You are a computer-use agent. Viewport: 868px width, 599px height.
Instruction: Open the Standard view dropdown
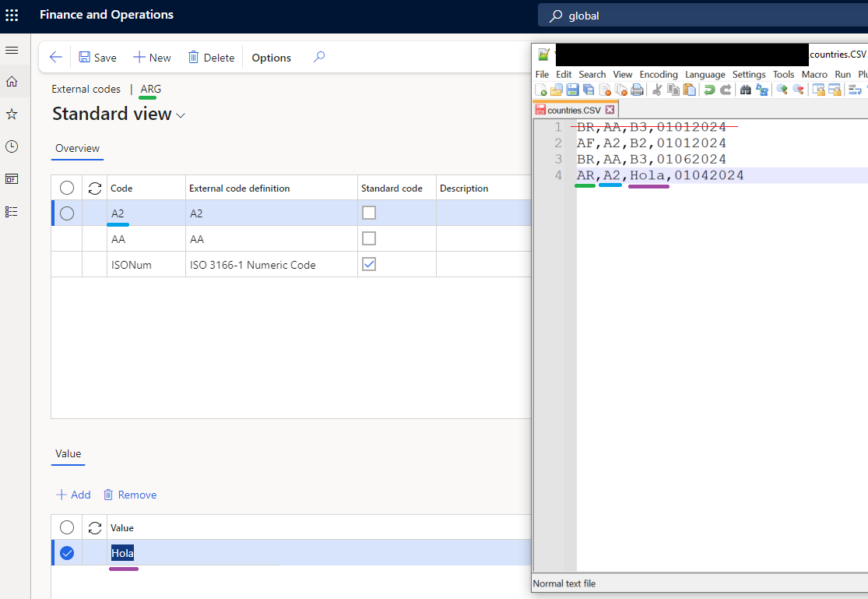180,115
